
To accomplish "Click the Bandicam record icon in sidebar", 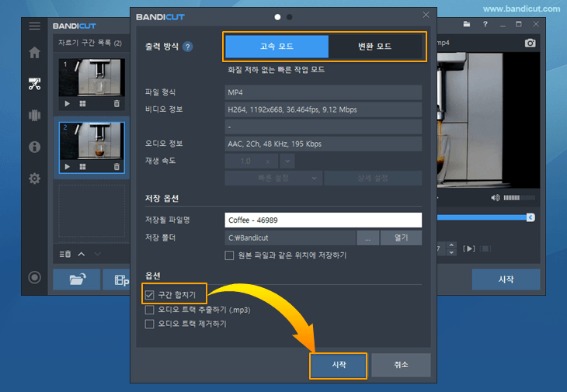I will [34, 277].
